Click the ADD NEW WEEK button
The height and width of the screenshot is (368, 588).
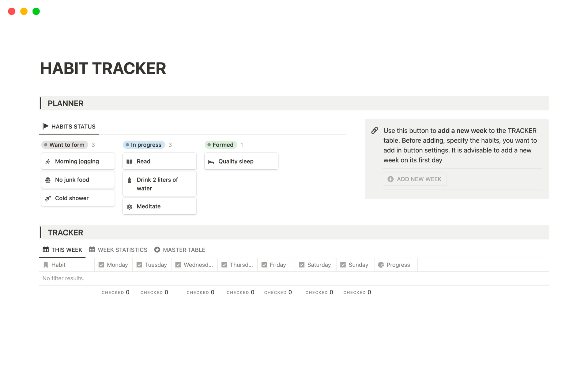(x=414, y=179)
